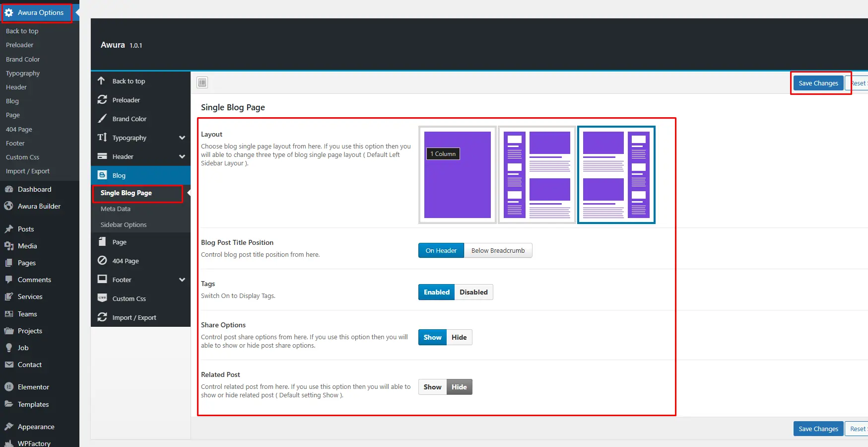Switch Tags to Enabled
Screen dimensions: 868x447
(x=437, y=292)
